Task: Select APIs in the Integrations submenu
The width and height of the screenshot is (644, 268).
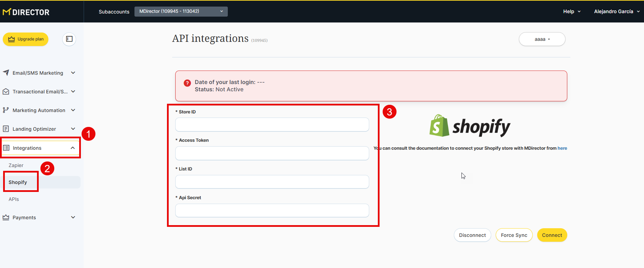Action: click(x=14, y=199)
